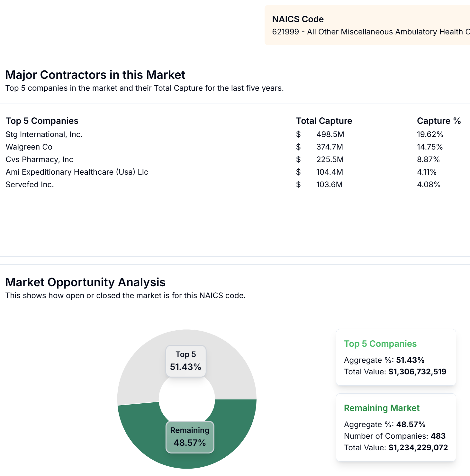This screenshot has height=476, width=470.
Task: Select the Servefed Inc. listing
Action: pyautogui.click(x=30, y=184)
